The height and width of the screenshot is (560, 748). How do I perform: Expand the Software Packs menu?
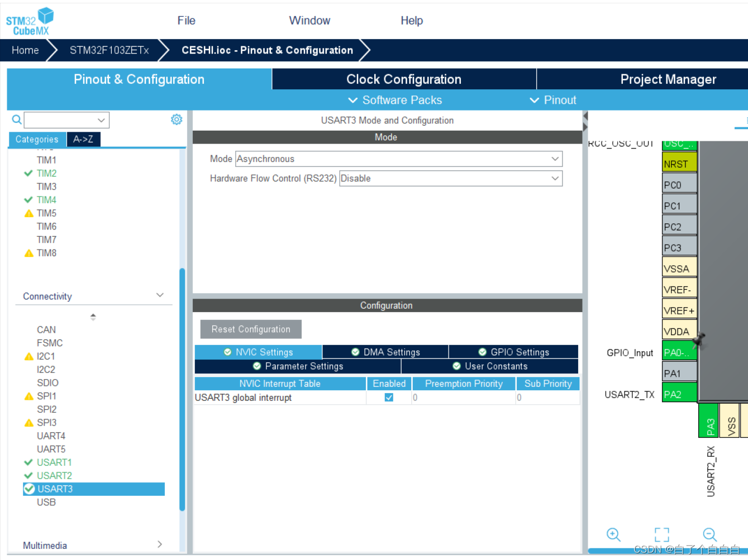pos(395,100)
